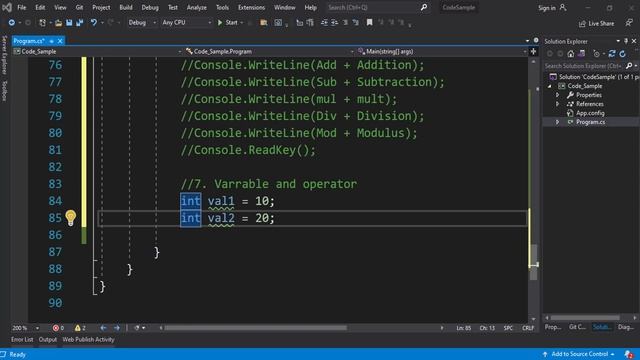Close the Program.cs tab
Screen dimensions: 640x360
click(x=60, y=41)
